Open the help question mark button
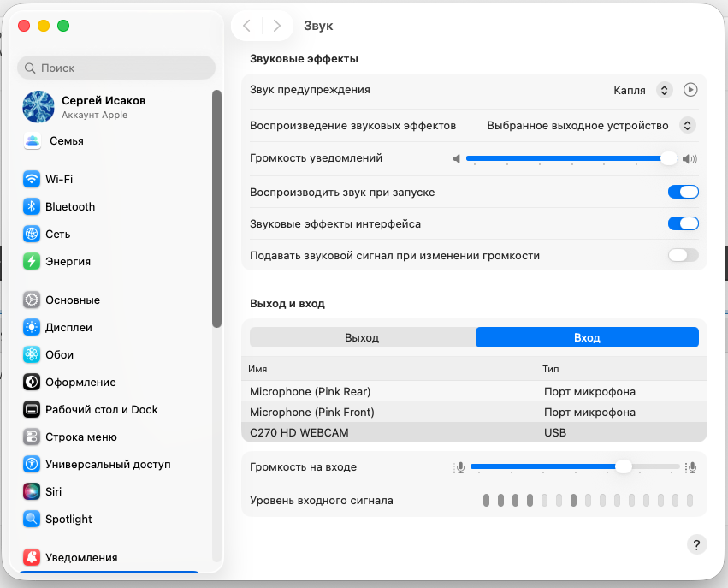Screen dimensions: 728x588 click(x=696, y=544)
